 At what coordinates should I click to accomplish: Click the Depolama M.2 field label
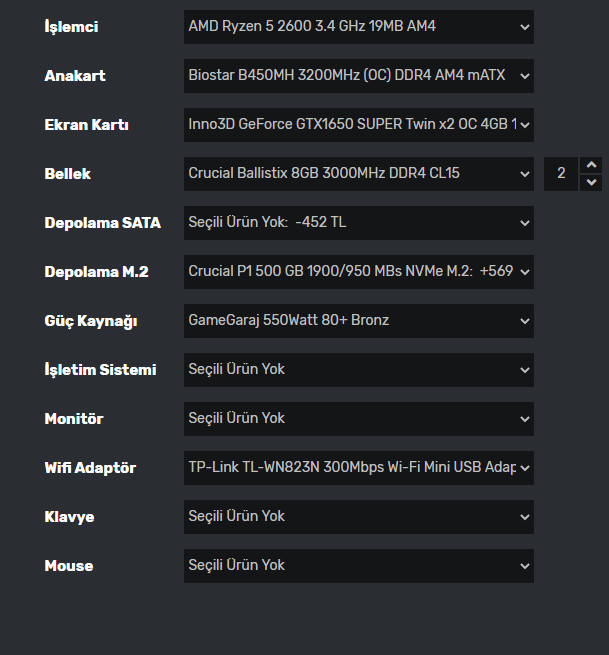tap(97, 272)
